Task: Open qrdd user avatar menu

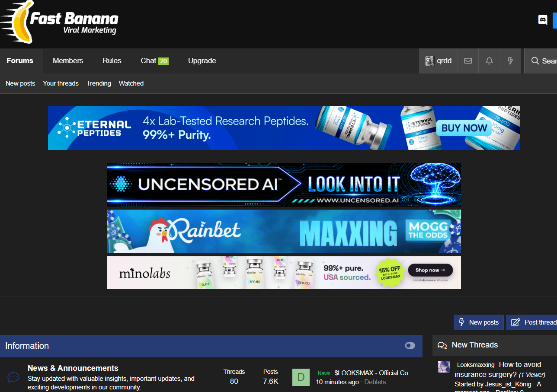Action: click(429, 61)
